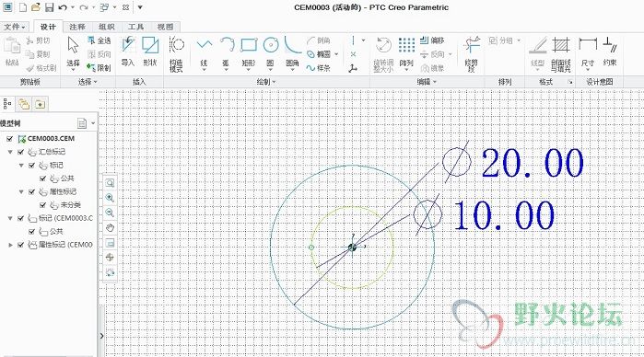
Task: Click the line (线) drawing tool
Action: click(204, 52)
